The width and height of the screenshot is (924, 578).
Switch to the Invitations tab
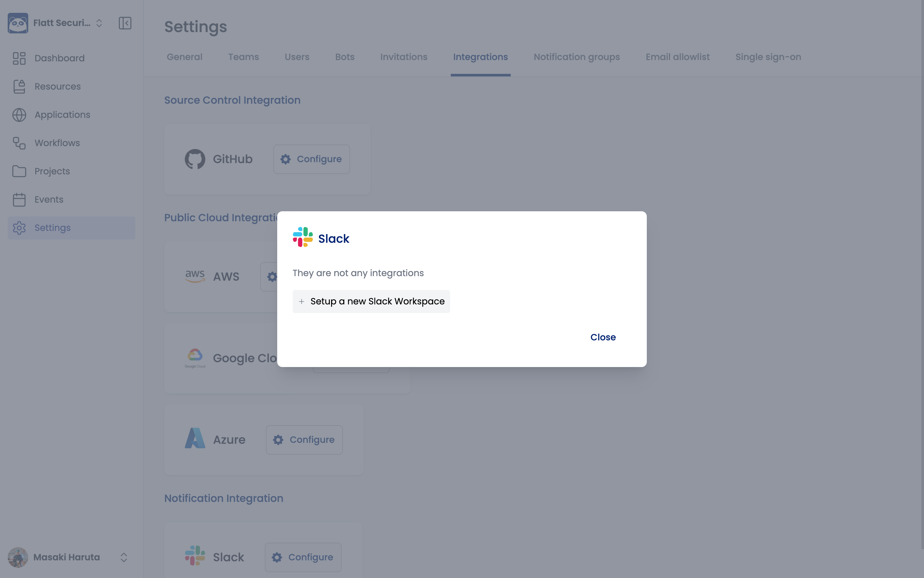pyautogui.click(x=404, y=57)
